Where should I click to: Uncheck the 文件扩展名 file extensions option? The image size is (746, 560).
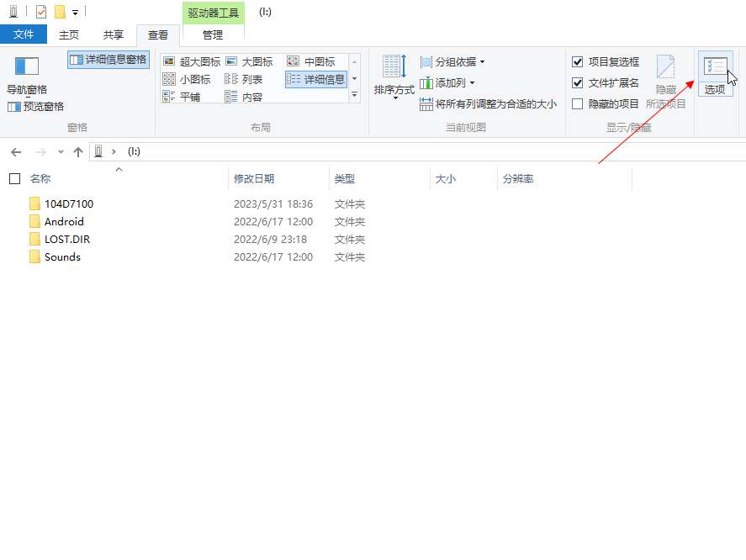pos(577,82)
